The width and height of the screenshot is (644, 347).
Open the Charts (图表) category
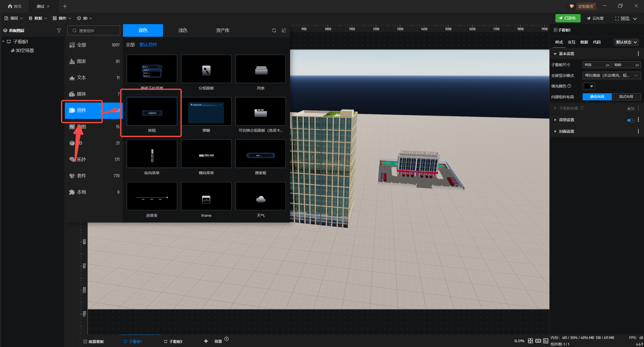click(82, 61)
